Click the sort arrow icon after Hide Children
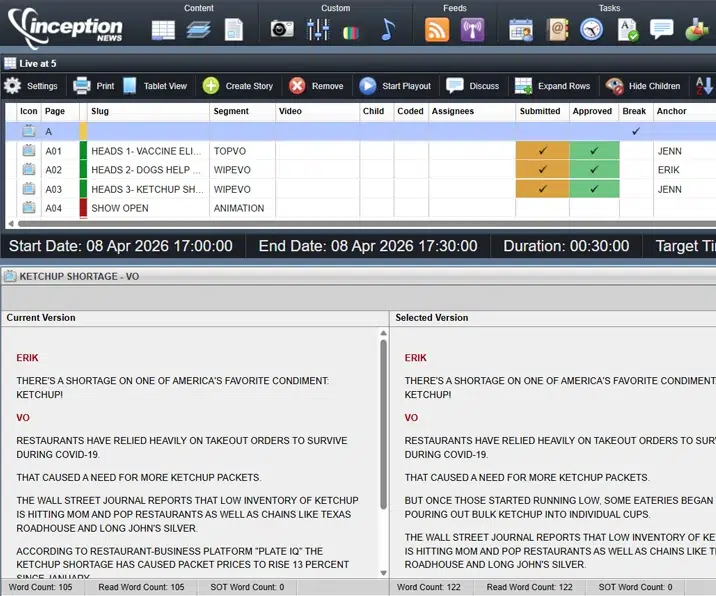This screenshot has width=716, height=596. [x=704, y=86]
